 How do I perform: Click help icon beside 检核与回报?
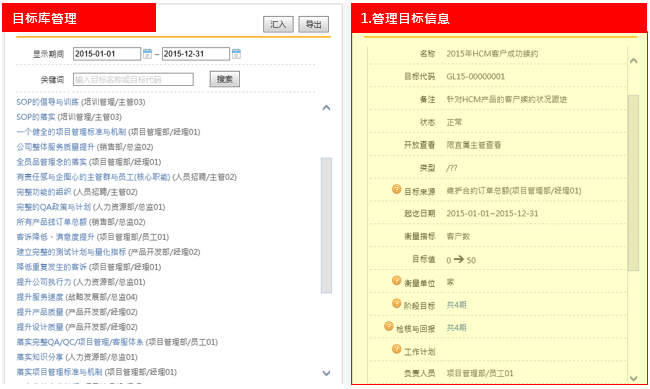[388, 326]
